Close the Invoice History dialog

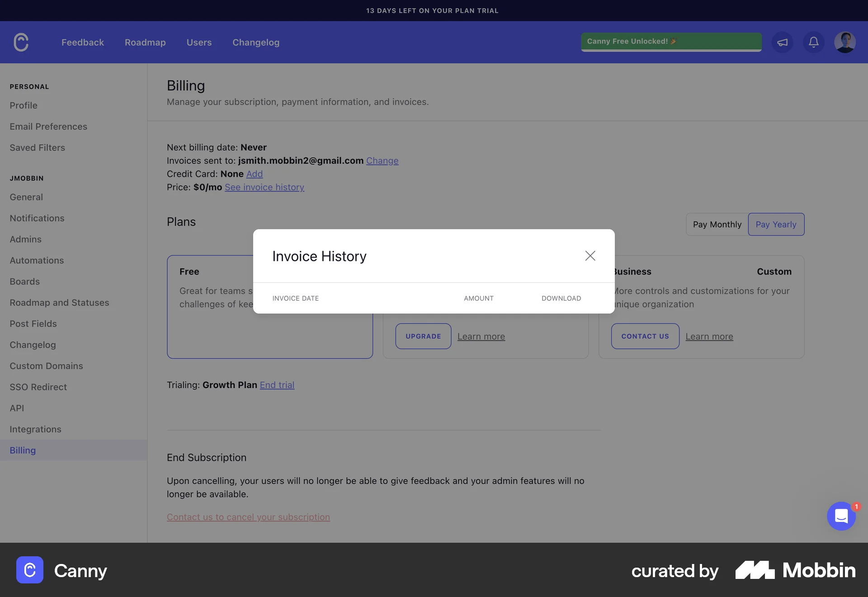[x=590, y=256]
